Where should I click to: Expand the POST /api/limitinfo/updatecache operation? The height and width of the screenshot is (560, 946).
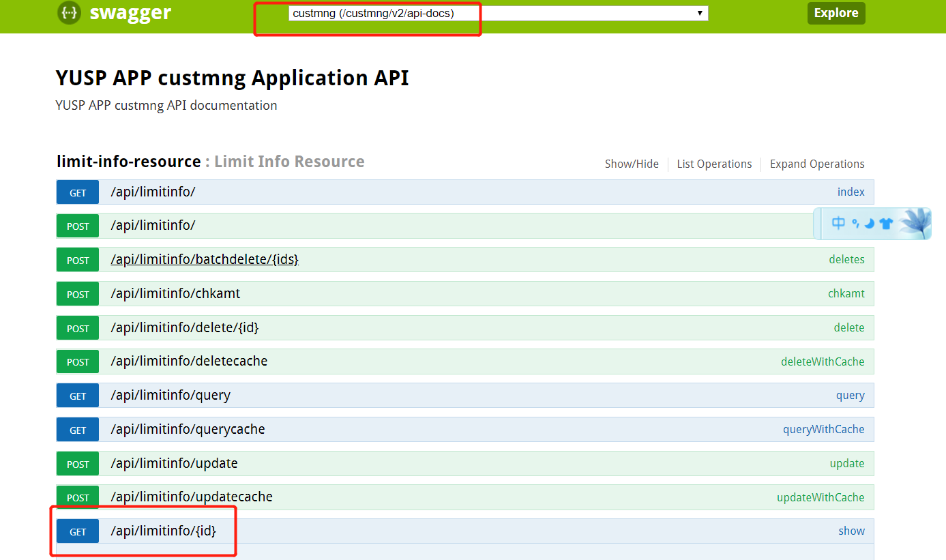tap(192, 497)
